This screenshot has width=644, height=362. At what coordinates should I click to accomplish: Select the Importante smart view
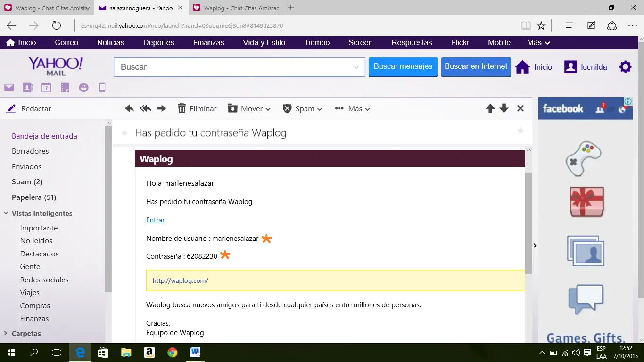pos(39,228)
